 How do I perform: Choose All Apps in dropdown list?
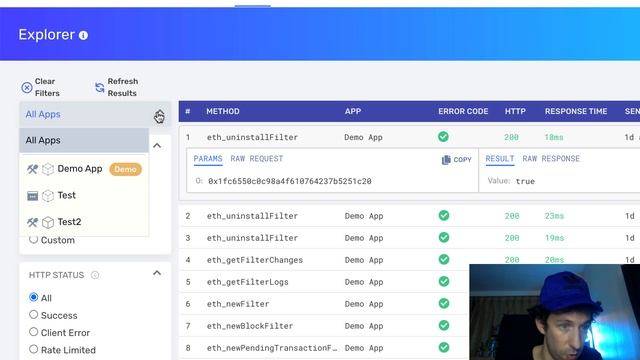84,140
